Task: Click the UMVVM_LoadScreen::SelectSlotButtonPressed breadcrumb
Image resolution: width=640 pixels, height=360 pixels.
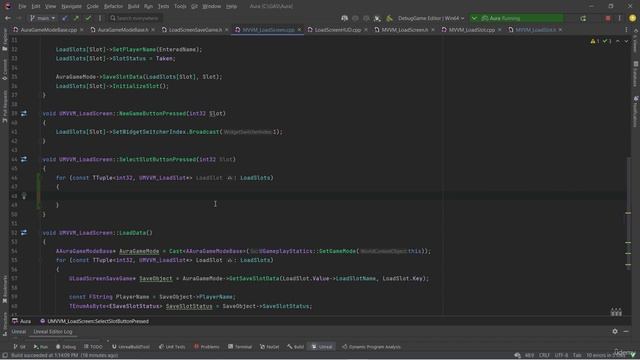Action: pos(94,321)
